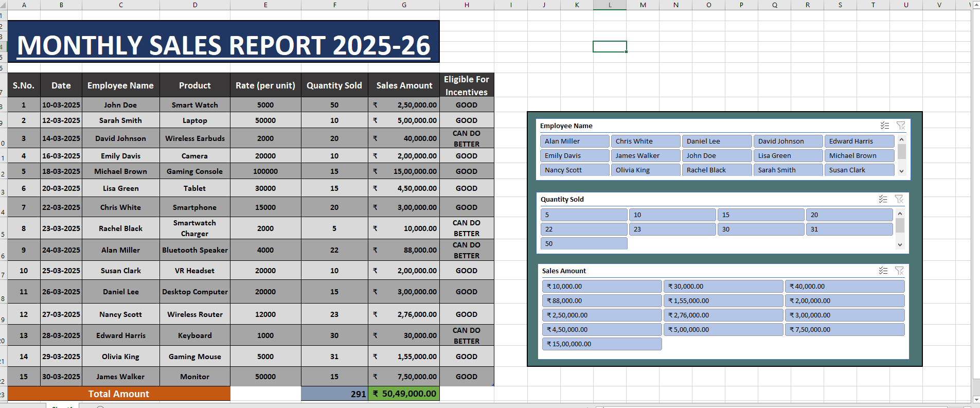Click scroll-down arrow in Employee Name slicer

[901, 171]
